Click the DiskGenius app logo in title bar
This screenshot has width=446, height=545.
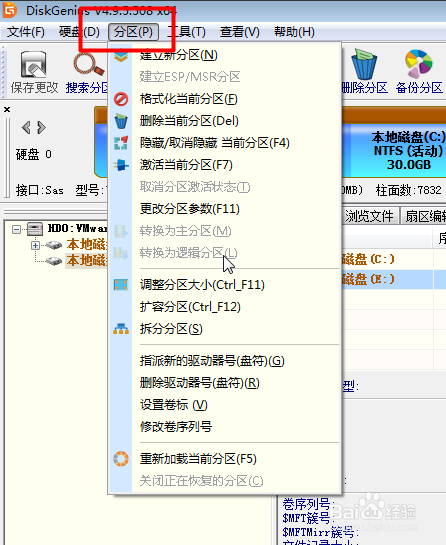coord(10,10)
